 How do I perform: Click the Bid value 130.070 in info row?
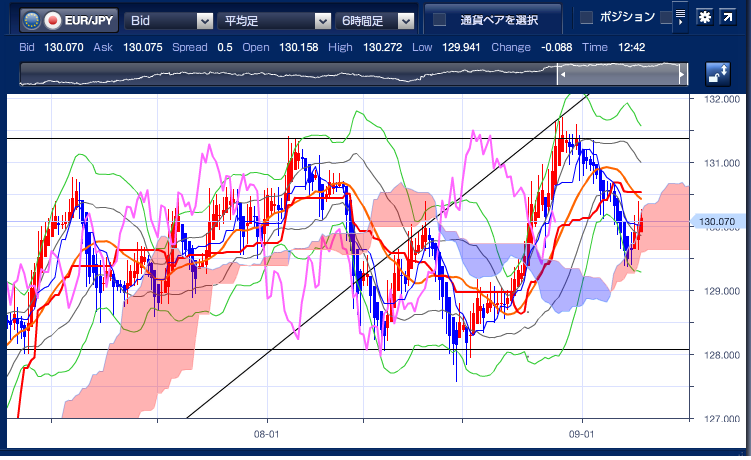64,47
